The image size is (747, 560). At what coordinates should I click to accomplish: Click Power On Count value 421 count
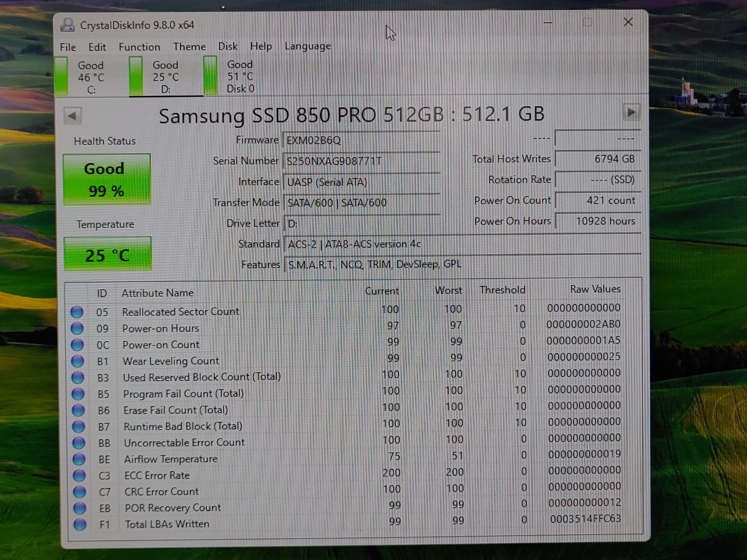(x=598, y=200)
